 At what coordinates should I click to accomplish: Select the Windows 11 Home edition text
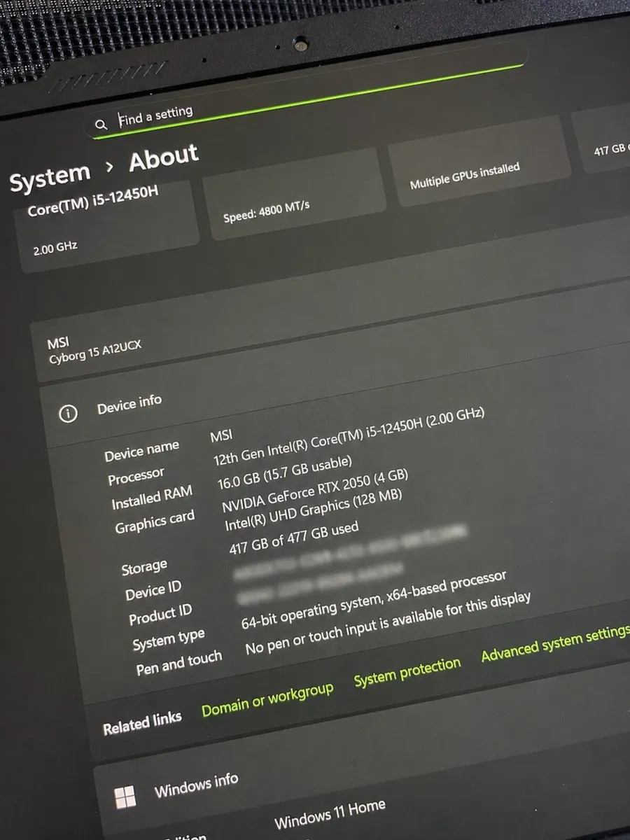pyautogui.click(x=330, y=813)
